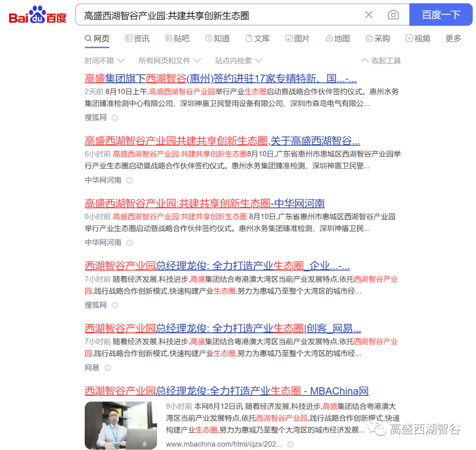
Task: Switch to the 文库 library tab
Action: 257,39
